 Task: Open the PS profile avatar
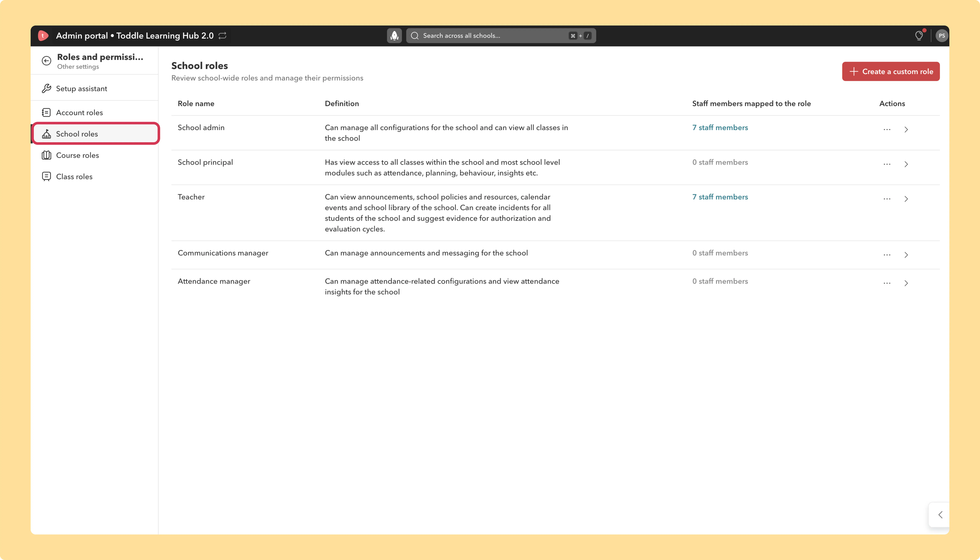(942, 36)
